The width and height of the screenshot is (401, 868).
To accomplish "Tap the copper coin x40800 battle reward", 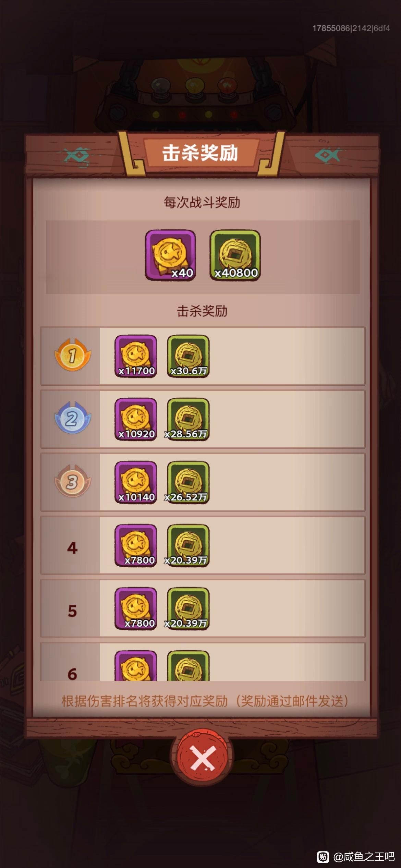I will click(x=235, y=255).
